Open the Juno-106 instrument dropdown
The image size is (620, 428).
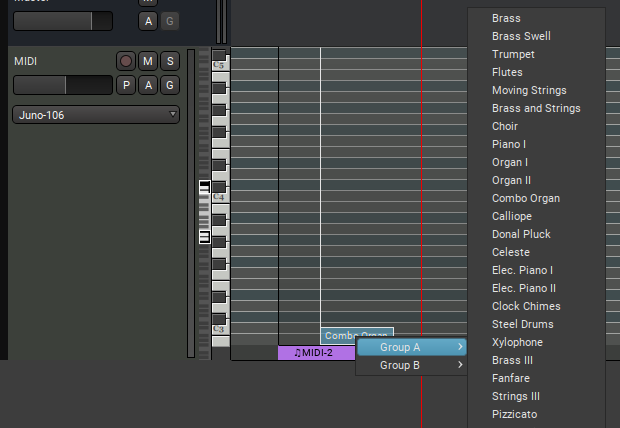pyautogui.click(x=96, y=115)
